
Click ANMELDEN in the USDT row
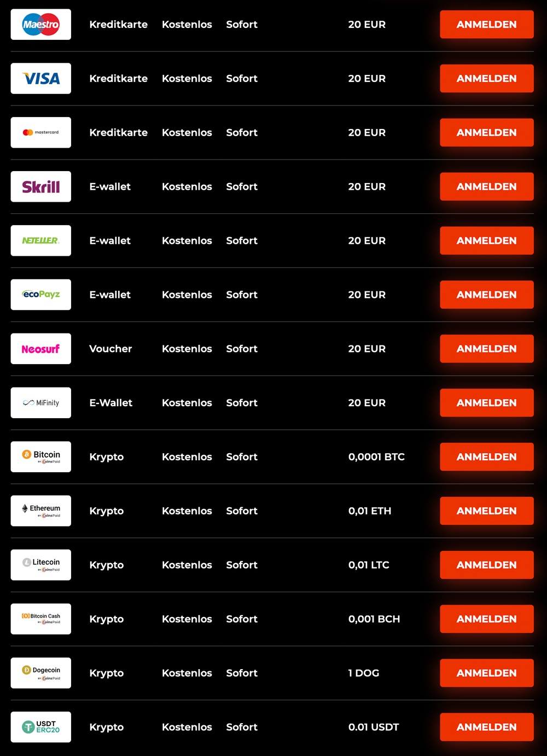[487, 727]
